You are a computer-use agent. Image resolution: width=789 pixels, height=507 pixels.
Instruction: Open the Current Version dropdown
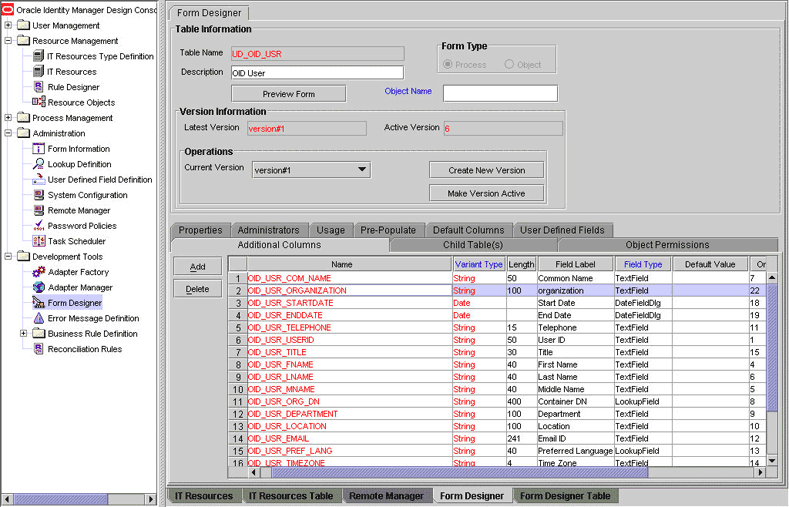click(311, 170)
